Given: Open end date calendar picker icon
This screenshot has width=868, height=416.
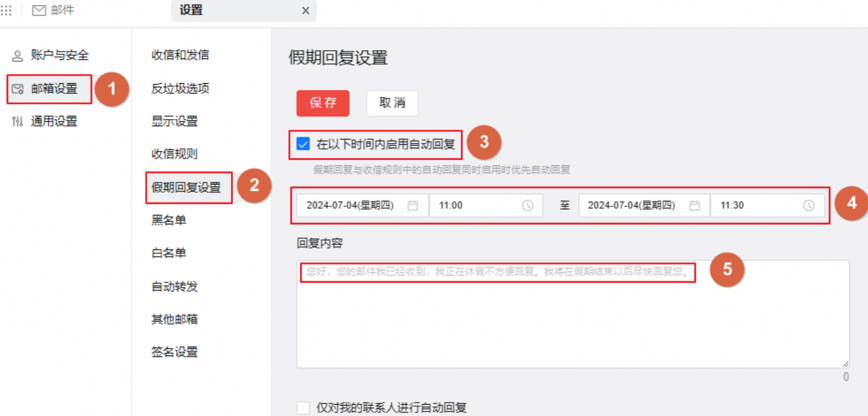Looking at the screenshot, I should click(694, 206).
